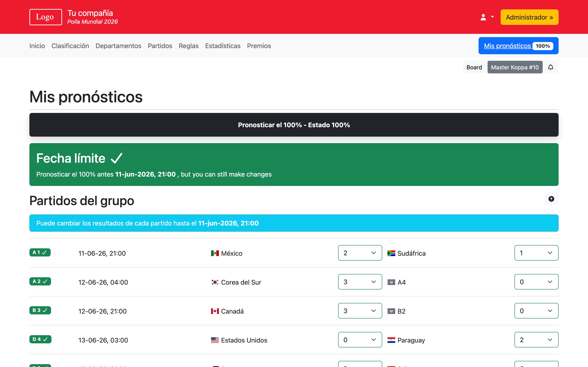The image size is (588, 367).
Task: Click the scroll-to-top arrow icon
Action: [551, 199]
